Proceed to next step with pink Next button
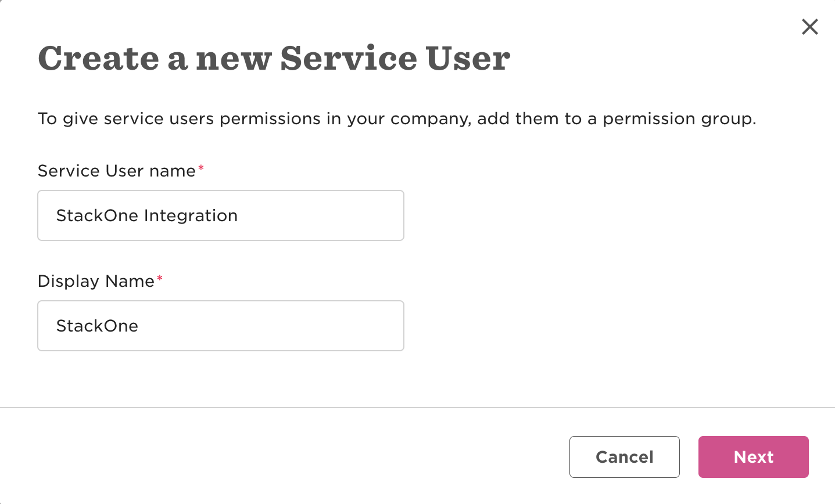835x504 pixels. point(753,457)
